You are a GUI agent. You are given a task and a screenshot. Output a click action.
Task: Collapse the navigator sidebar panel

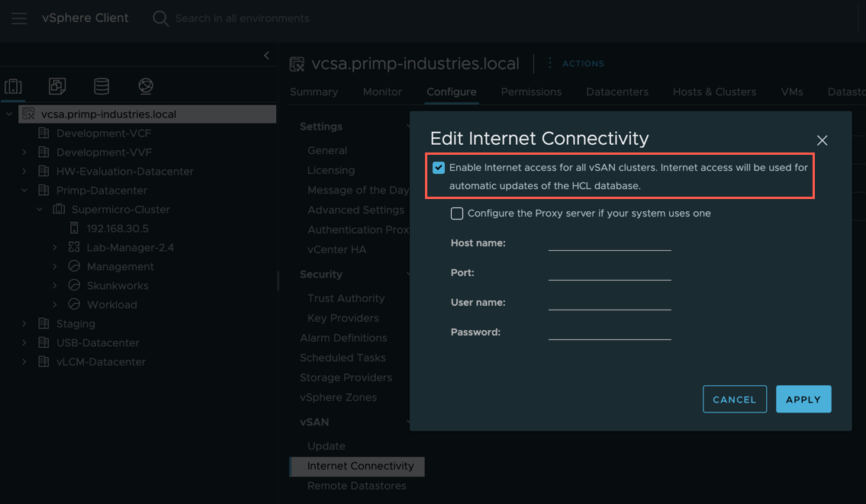266,55
